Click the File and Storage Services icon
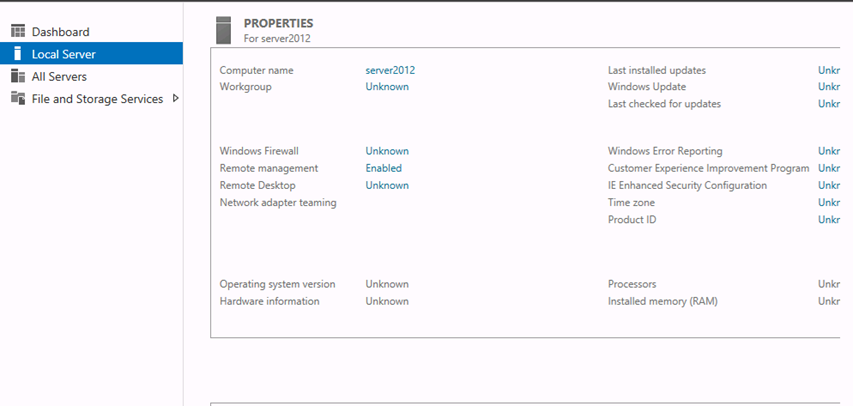The height and width of the screenshot is (406, 853). click(x=18, y=99)
